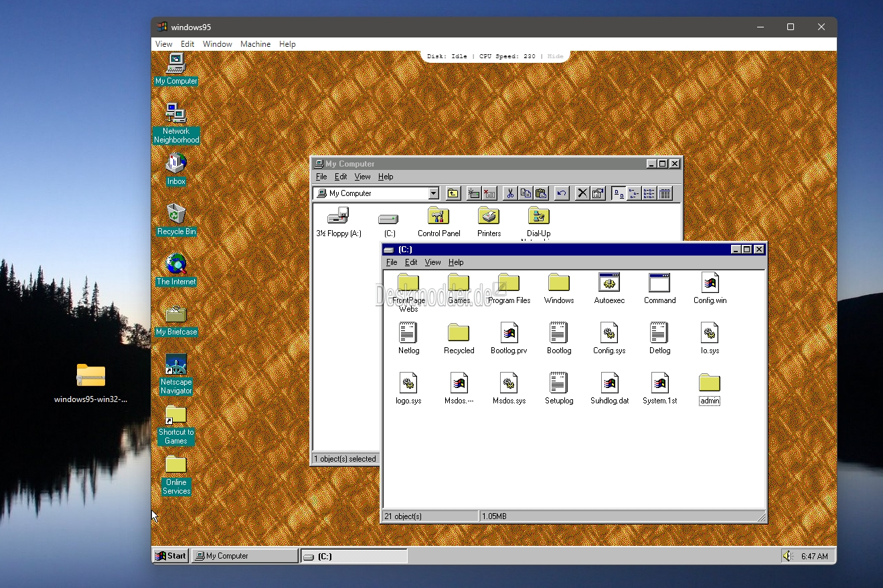Viewport: 883px width, 588px height.
Task: Click the Delete X toolbar icon
Action: click(x=582, y=193)
